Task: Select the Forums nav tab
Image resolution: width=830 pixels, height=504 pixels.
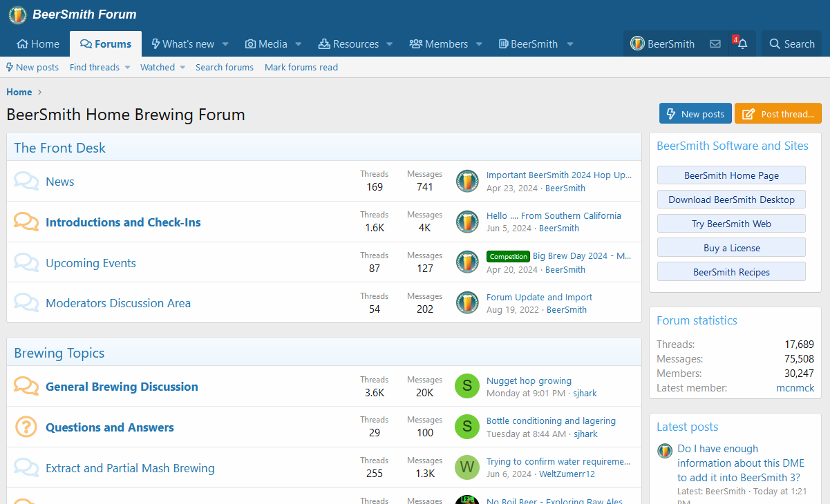Action: point(106,44)
